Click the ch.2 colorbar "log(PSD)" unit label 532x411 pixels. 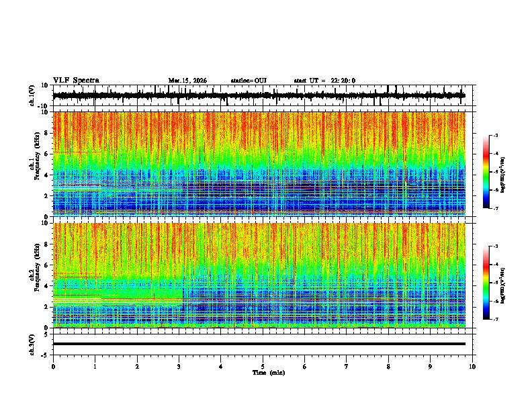click(502, 285)
